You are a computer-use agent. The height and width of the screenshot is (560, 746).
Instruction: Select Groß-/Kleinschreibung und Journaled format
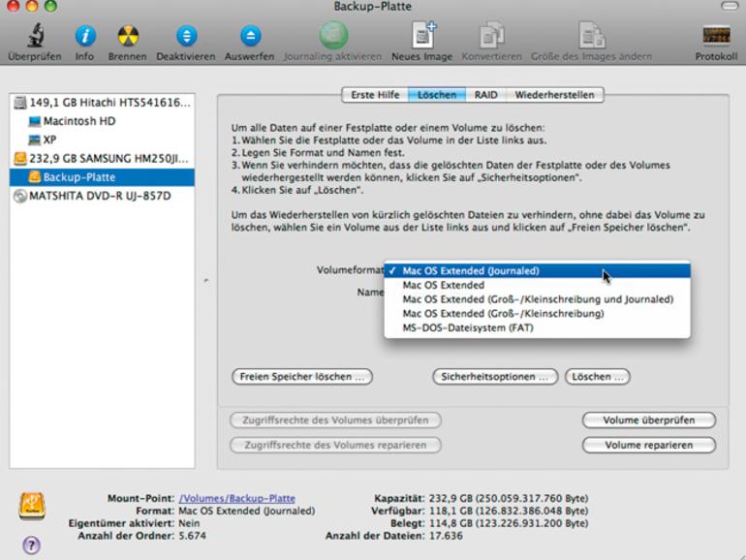(537, 299)
